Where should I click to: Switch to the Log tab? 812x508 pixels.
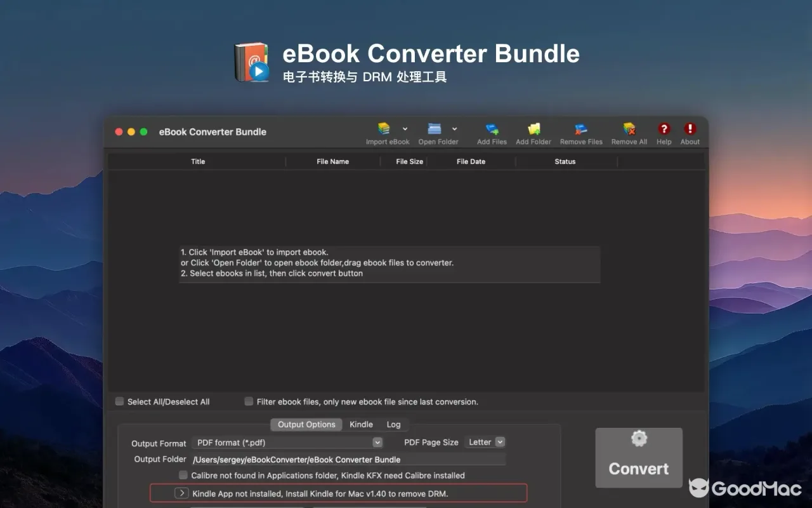393,425
